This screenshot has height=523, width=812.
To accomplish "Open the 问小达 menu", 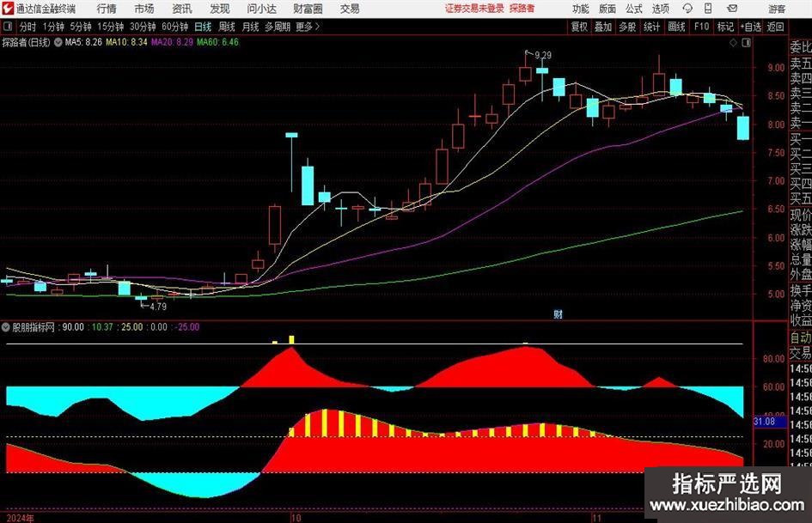I will [261, 9].
